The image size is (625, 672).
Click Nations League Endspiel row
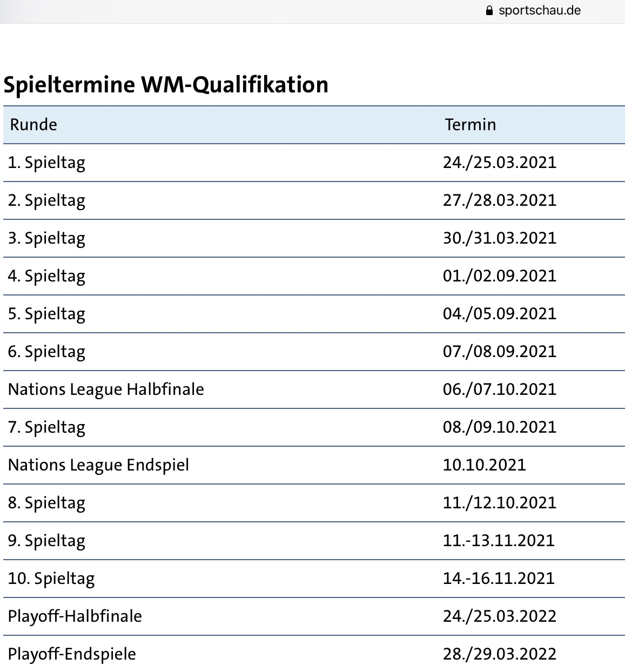tap(99, 465)
